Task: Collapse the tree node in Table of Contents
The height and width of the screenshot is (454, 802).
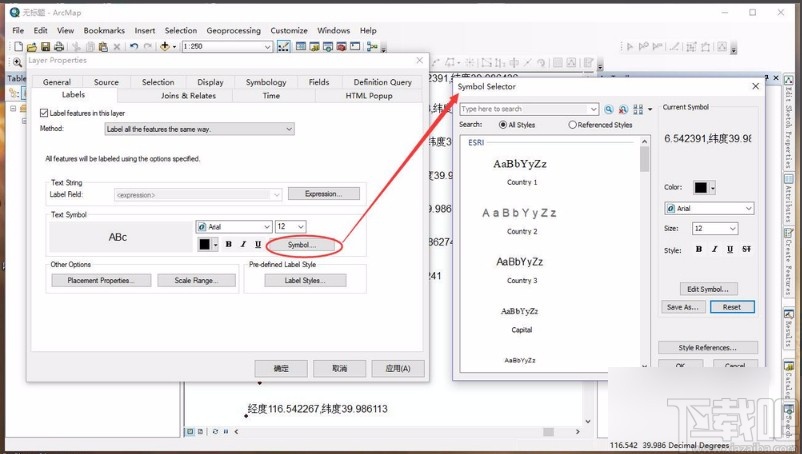Action: tap(13, 108)
